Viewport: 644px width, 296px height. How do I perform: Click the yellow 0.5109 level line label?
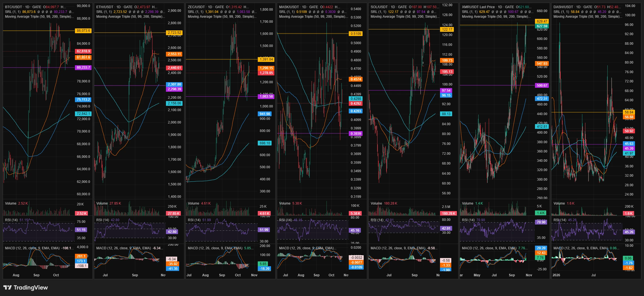(356, 34)
